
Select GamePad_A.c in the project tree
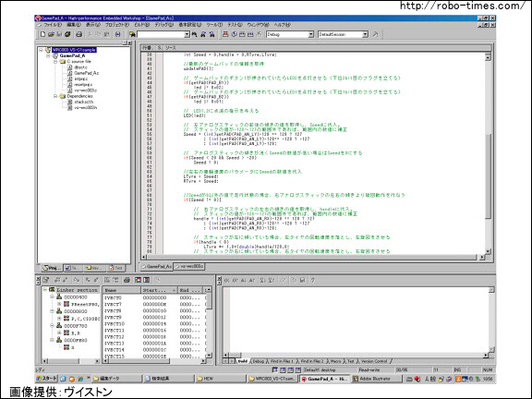click(x=87, y=73)
